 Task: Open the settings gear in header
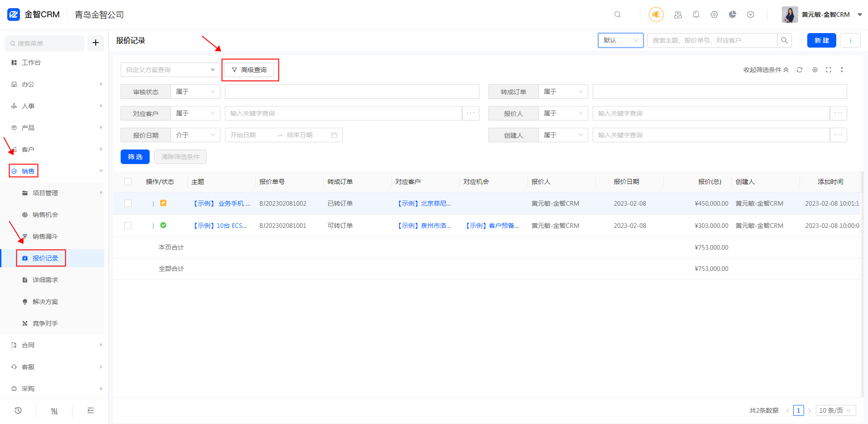click(714, 14)
